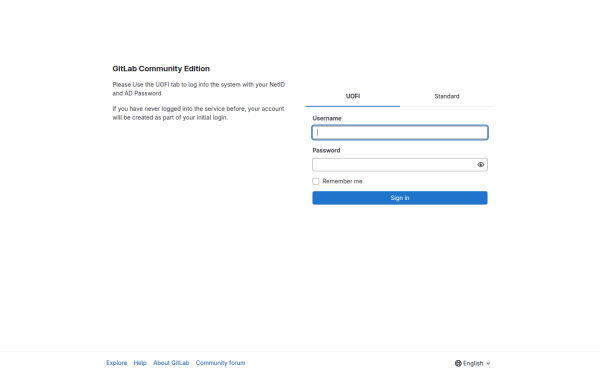Open the Explore footer link
Screen dimensions: 600x375
tap(117, 363)
